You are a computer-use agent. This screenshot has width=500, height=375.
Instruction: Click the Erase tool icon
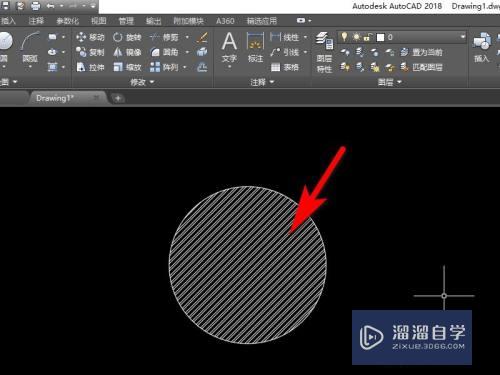point(202,37)
